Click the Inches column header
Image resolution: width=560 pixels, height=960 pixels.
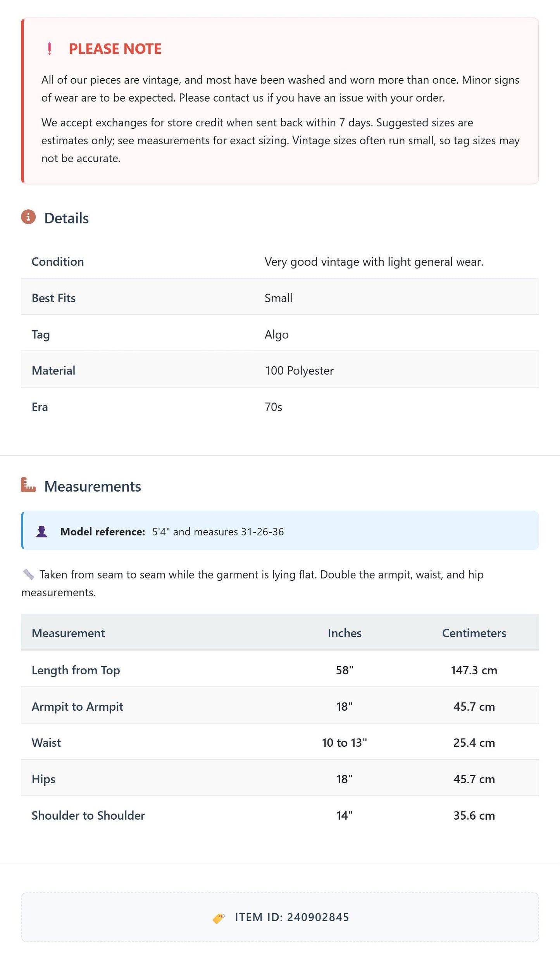pos(345,633)
